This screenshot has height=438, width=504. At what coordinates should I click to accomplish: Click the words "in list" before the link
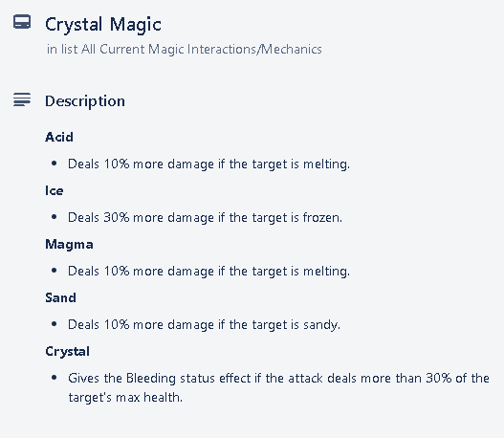coord(62,50)
